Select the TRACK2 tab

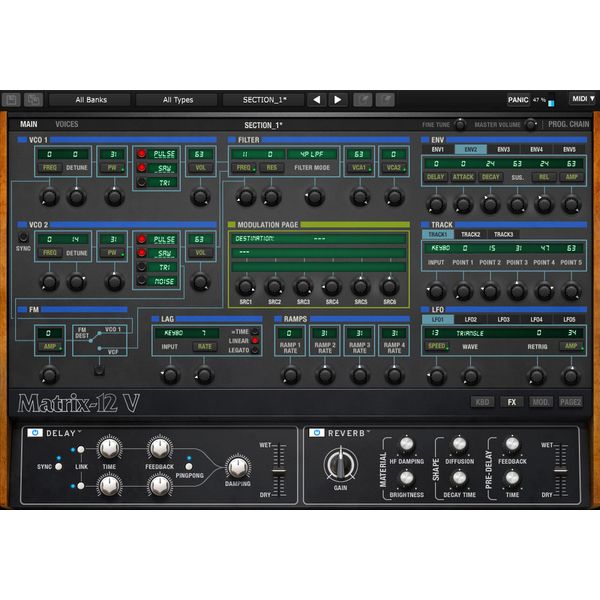(471, 234)
